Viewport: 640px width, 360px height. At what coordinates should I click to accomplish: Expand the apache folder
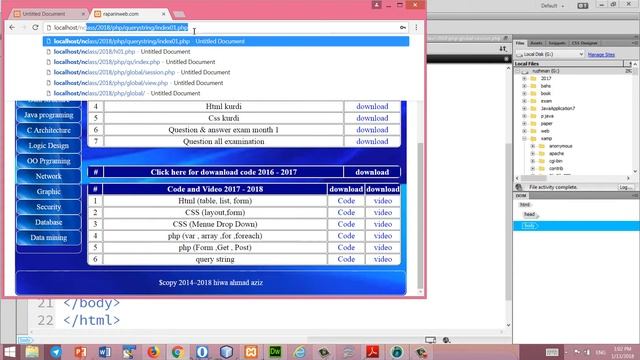tap(533, 154)
